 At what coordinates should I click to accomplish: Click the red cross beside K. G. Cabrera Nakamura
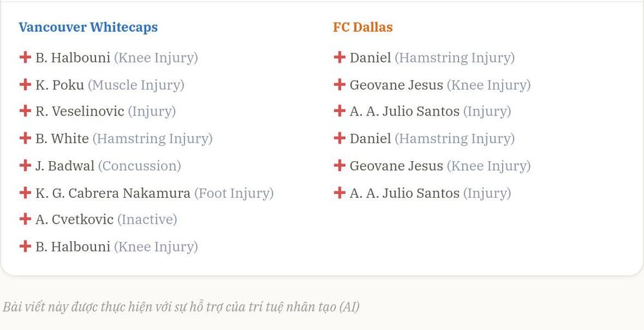pyautogui.click(x=25, y=193)
